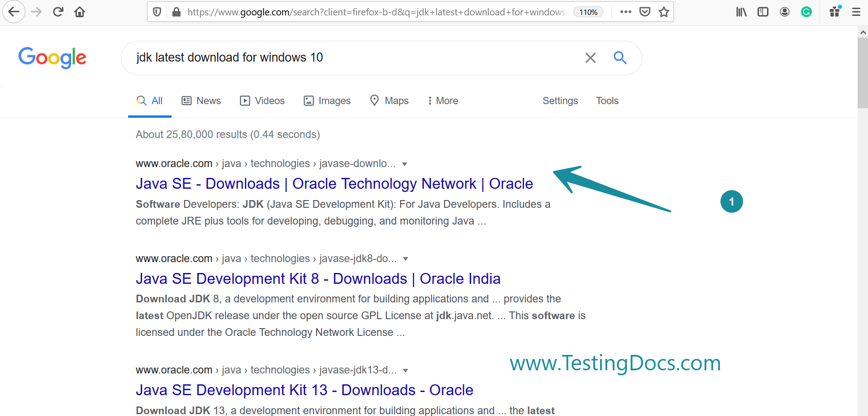Clear the Google search box text

[590, 58]
